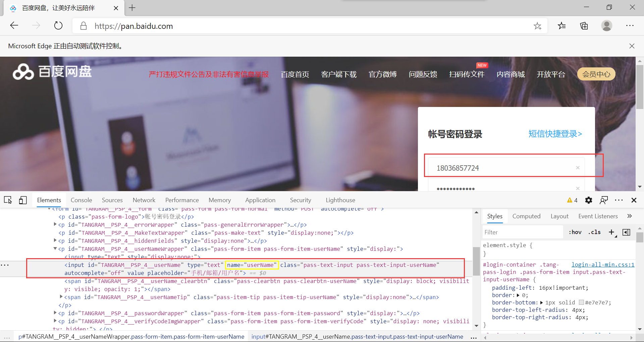Viewport: 644px width, 342px height.
Task: Expand the border-bottom property triangle
Action: pyautogui.click(x=541, y=303)
